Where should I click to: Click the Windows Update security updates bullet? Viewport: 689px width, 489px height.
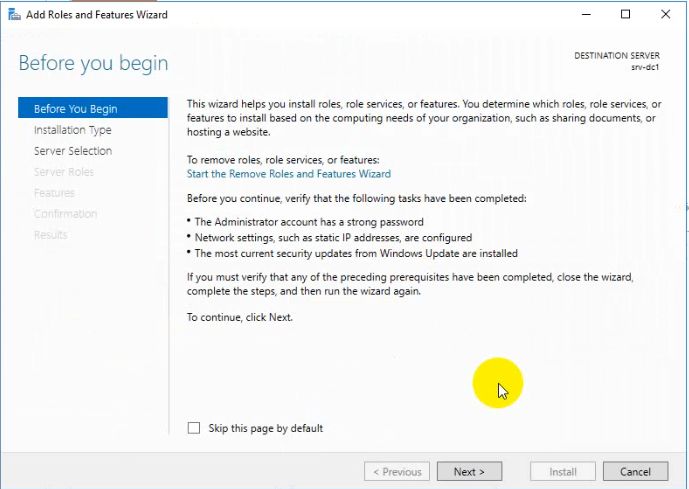click(x=356, y=254)
